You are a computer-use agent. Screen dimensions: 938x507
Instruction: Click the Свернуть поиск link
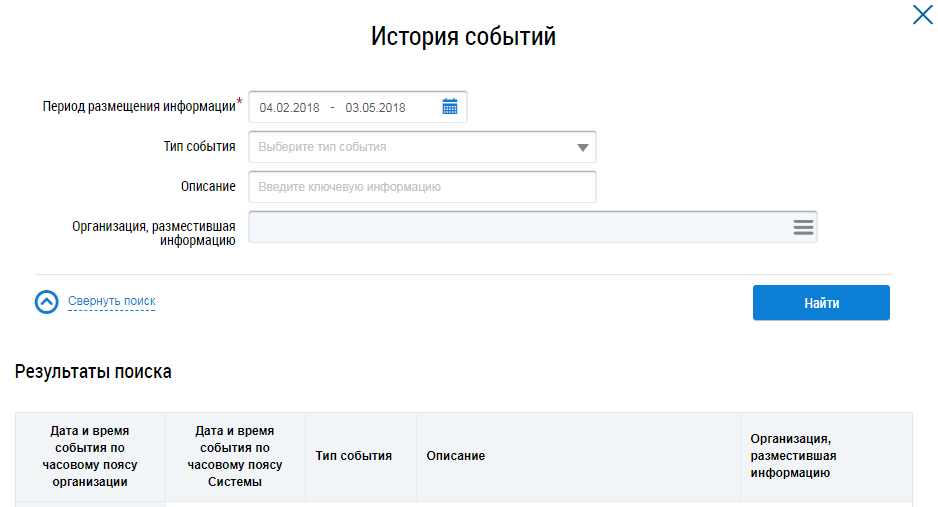tap(111, 301)
